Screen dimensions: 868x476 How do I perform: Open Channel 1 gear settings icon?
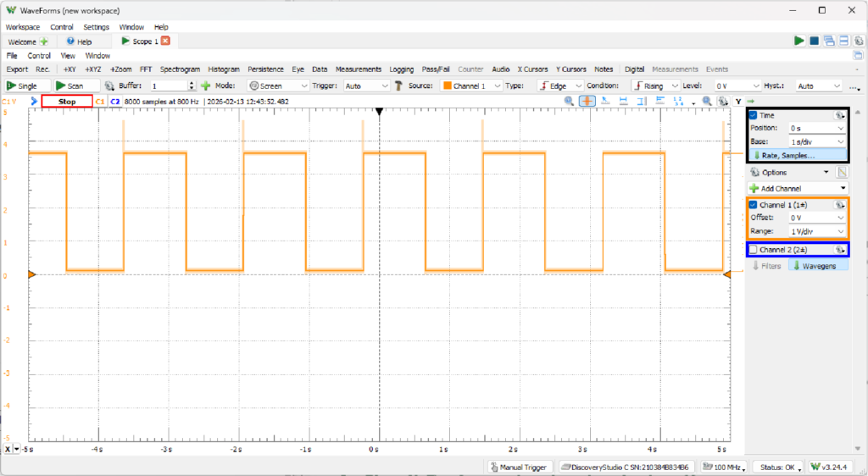tap(839, 205)
